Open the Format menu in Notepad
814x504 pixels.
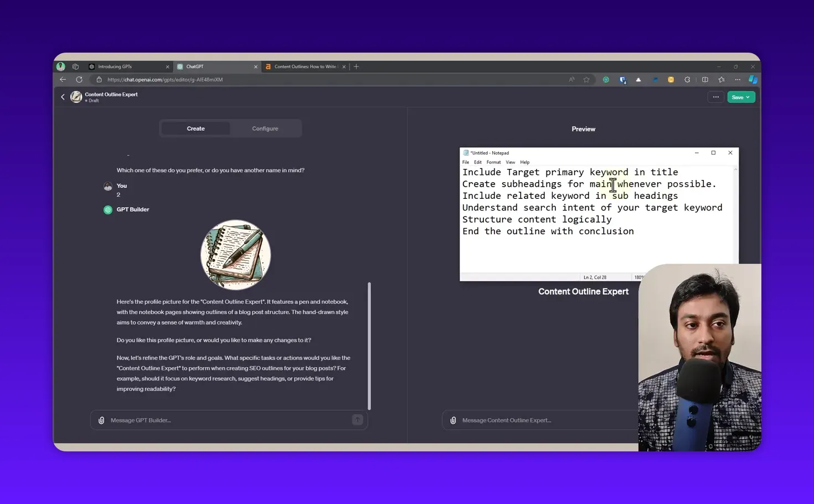click(x=493, y=162)
